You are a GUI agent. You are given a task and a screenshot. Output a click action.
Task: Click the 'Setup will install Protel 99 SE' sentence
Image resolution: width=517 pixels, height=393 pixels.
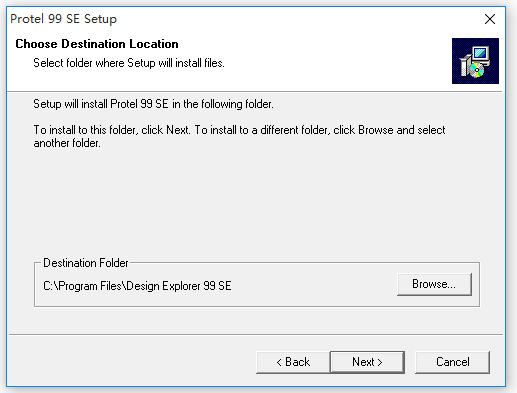(x=153, y=104)
